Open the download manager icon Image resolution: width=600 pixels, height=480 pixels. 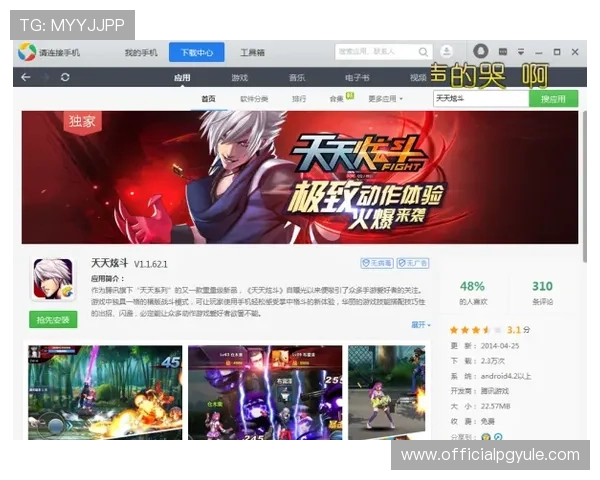[x=447, y=51]
